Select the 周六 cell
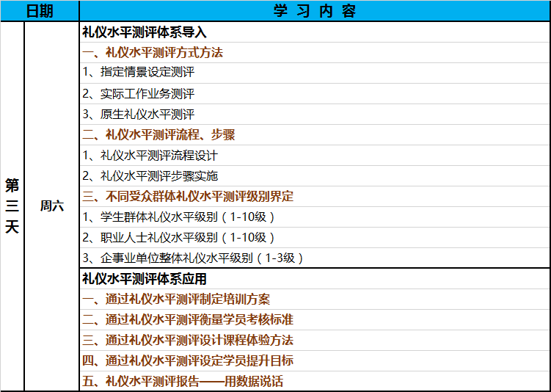 pyautogui.click(x=51, y=206)
